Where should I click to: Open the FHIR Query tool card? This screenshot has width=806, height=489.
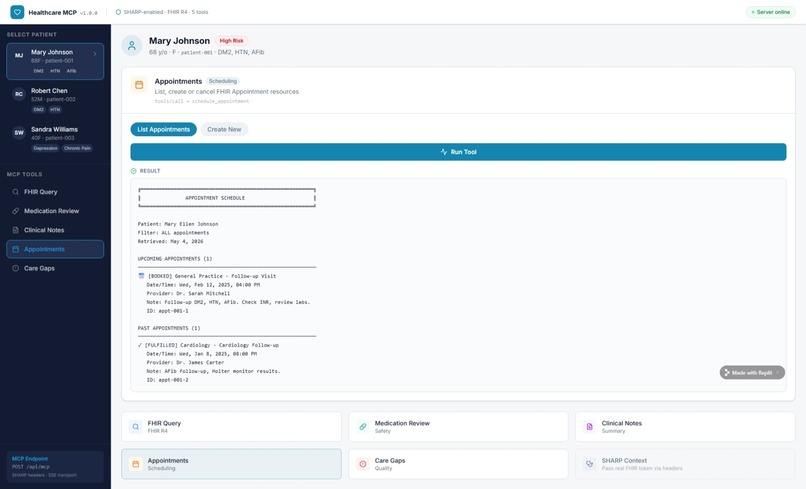tap(231, 427)
